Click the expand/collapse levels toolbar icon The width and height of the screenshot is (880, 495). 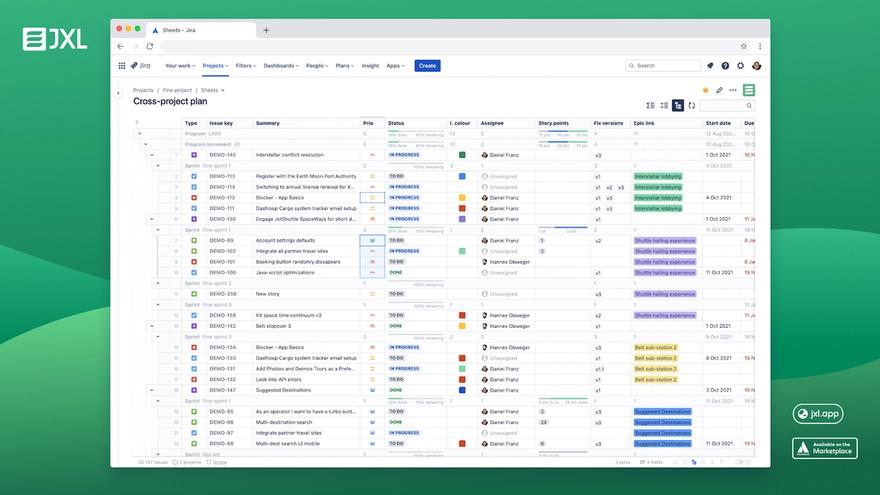[664, 106]
